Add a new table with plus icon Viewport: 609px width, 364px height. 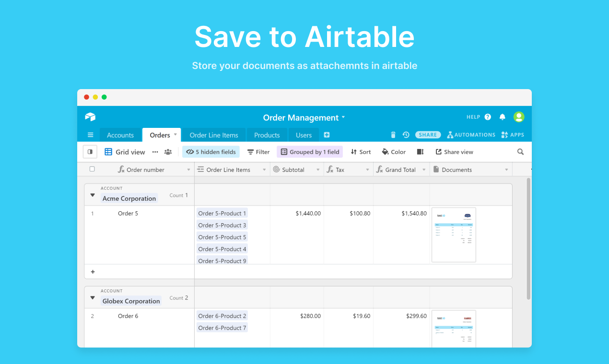coord(327,135)
